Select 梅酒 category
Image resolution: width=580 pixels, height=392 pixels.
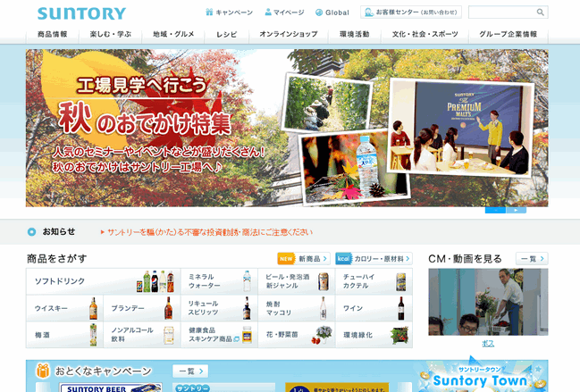64,335
